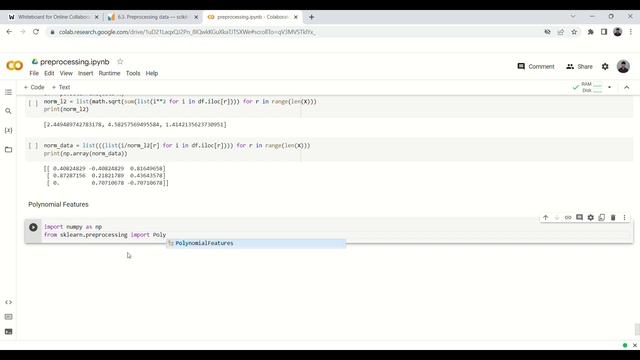This screenshot has width=640, height=360.
Task: Open the Insert menu
Action: [86, 73]
